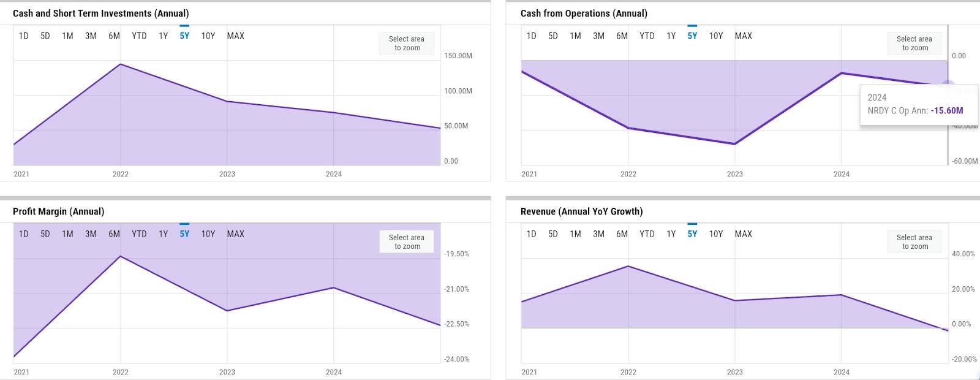The image size is (980, 380).
Task: Click the Cash from Operations (Annual) chart title
Action: pos(584,13)
